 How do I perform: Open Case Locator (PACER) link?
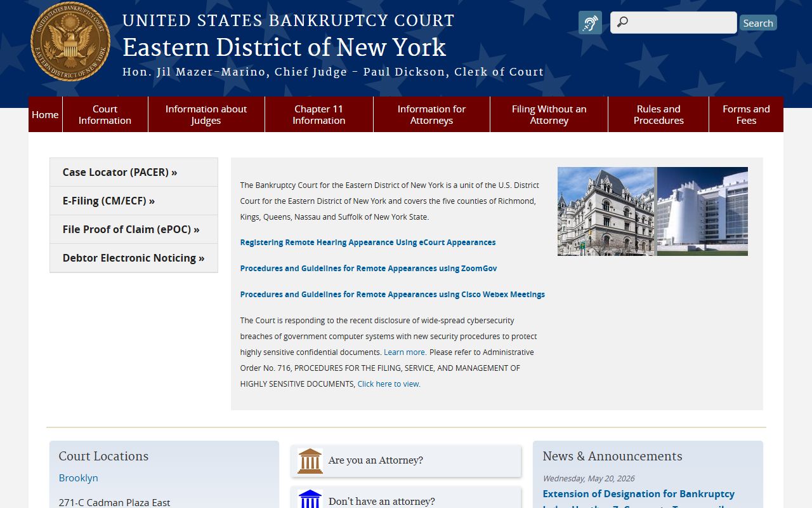[x=134, y=172]
